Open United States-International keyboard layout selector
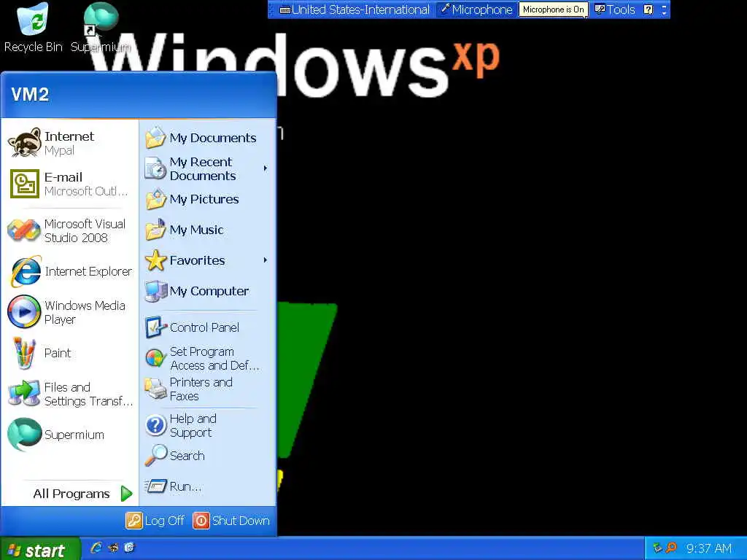 [355, 9]
